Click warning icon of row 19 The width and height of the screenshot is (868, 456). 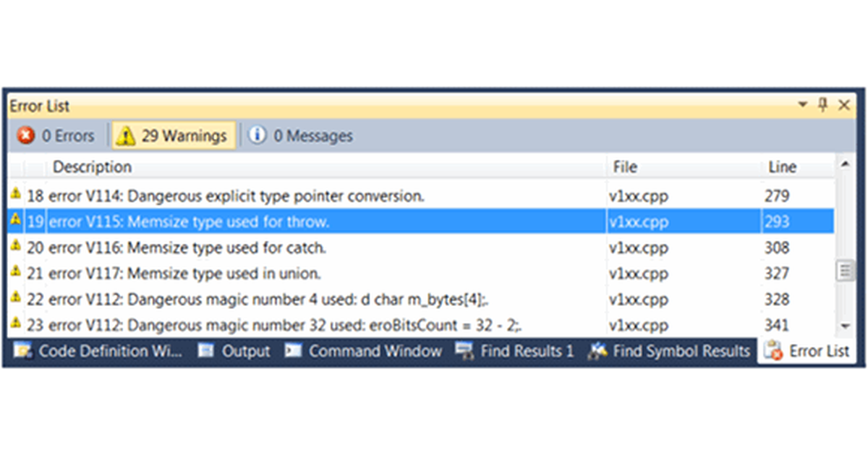point(16,220)
